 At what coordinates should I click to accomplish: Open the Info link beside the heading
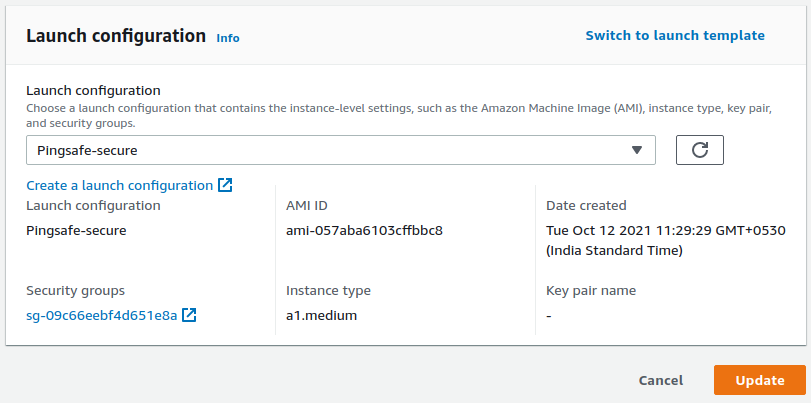(228, 38)
